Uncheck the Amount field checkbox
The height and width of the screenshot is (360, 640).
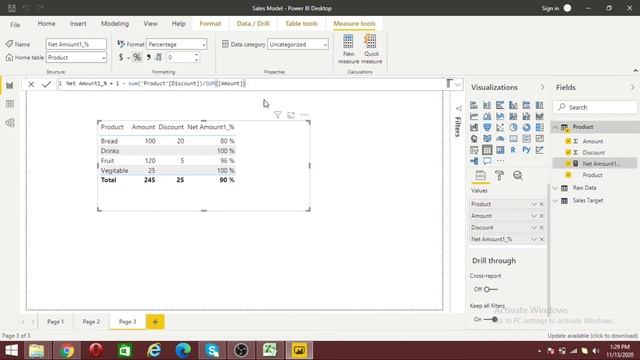pyautogui.click(x=568, y=141)
